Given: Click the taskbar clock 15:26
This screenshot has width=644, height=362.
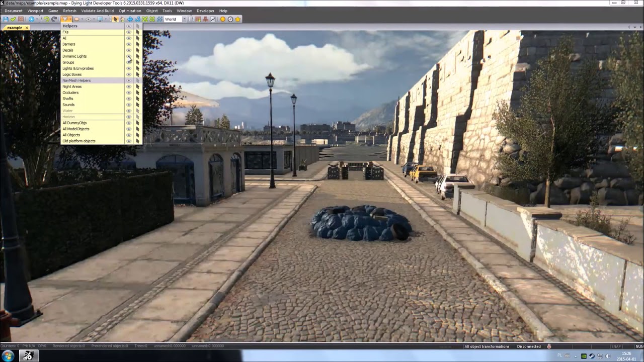Looking at the screenshot, I should point(626,353).
